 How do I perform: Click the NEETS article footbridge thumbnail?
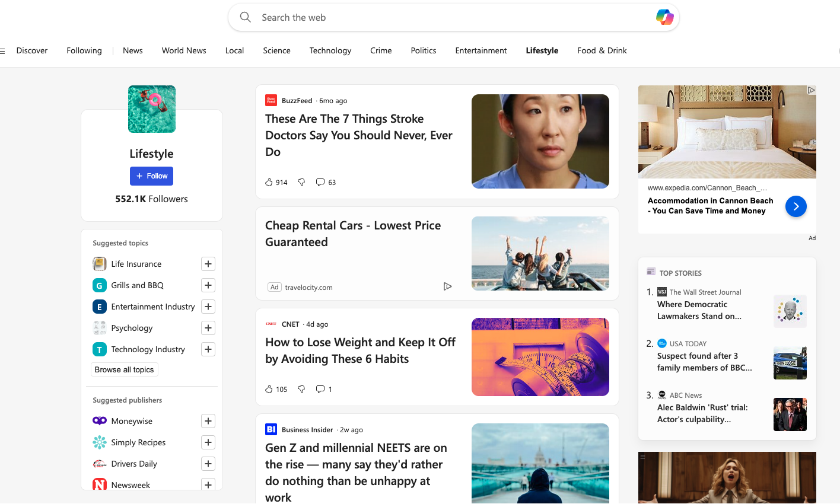coord(540,464)
